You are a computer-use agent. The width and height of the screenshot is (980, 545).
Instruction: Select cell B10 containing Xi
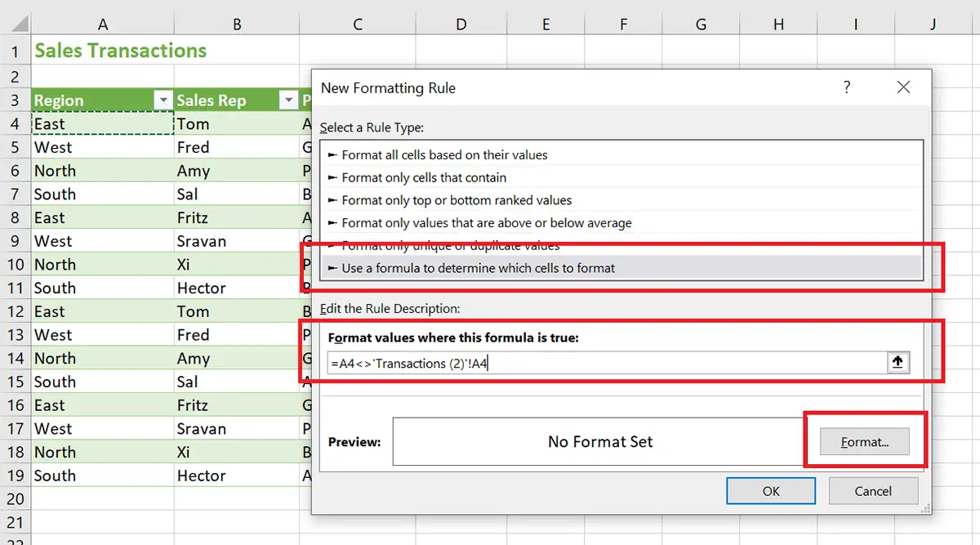(237, 265)
